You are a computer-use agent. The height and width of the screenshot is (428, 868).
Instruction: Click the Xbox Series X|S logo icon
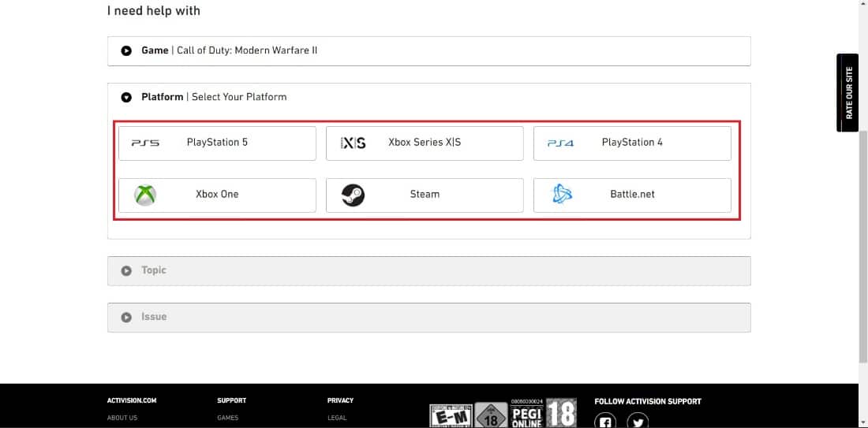pos(354,143)
